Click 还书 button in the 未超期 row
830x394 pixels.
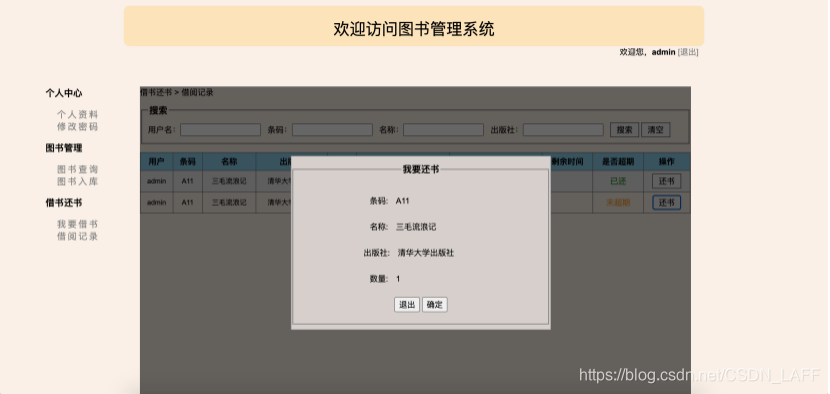pyautogui.click(x=666, y=202)
